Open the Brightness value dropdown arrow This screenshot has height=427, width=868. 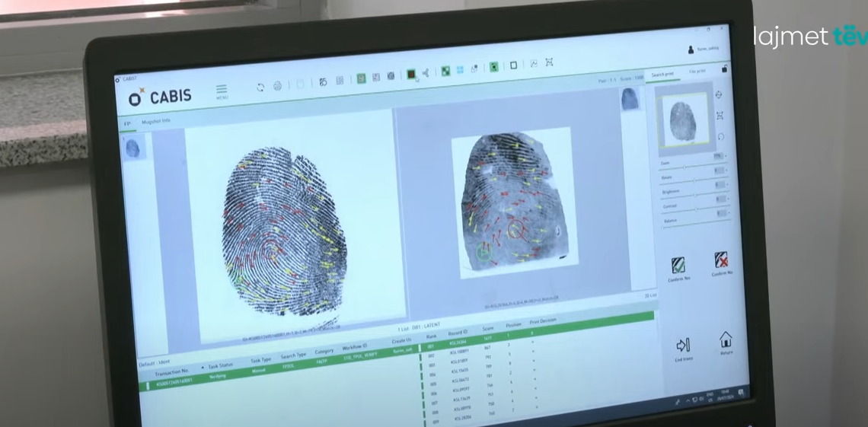(728, 185)
